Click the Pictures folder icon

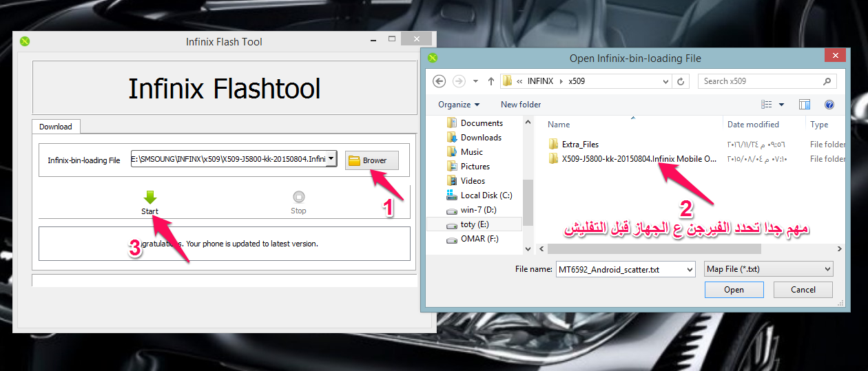(x=452, y=167)
